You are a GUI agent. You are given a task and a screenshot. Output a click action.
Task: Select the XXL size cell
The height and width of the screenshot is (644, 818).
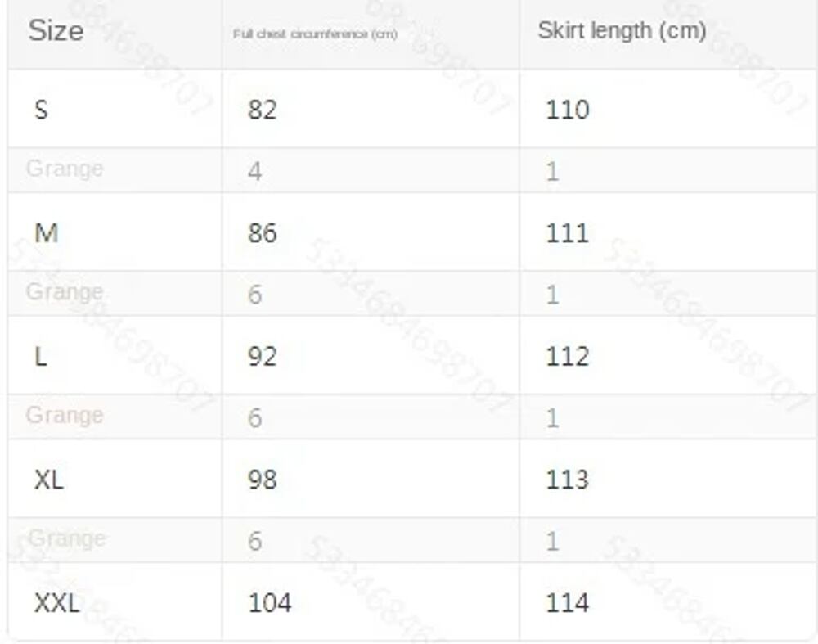click(x=56, y=603)
